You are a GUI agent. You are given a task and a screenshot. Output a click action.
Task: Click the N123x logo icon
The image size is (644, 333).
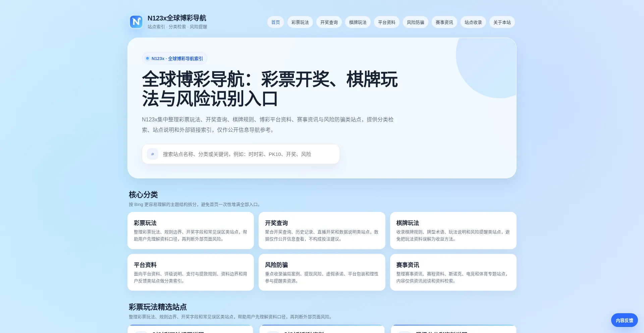pyautogui.click(x=136, y=22)
